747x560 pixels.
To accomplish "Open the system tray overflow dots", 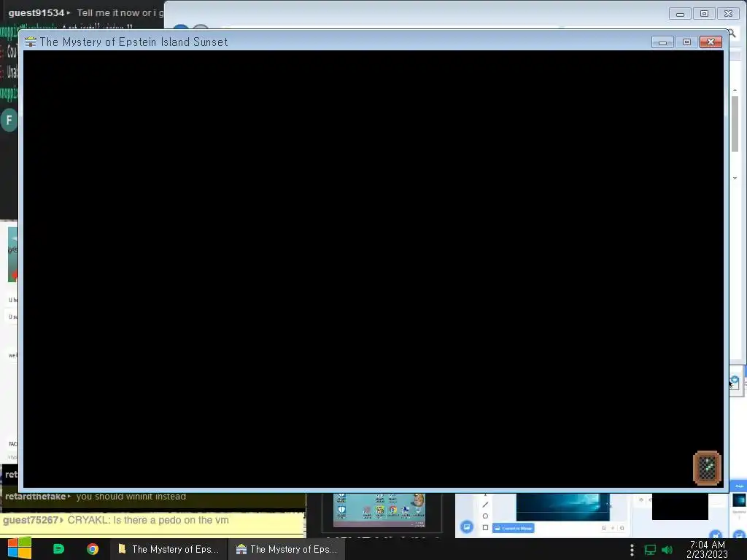I will click(632, 550).
